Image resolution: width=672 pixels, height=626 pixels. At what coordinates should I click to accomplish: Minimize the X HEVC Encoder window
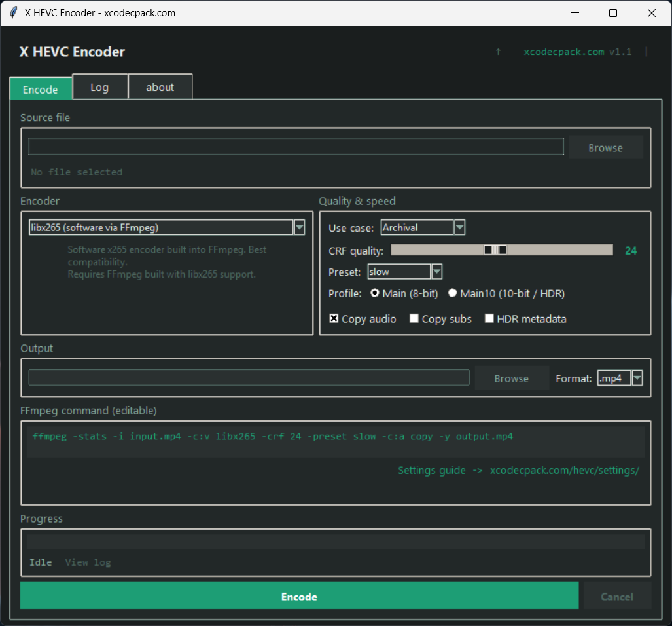[575, 13]
